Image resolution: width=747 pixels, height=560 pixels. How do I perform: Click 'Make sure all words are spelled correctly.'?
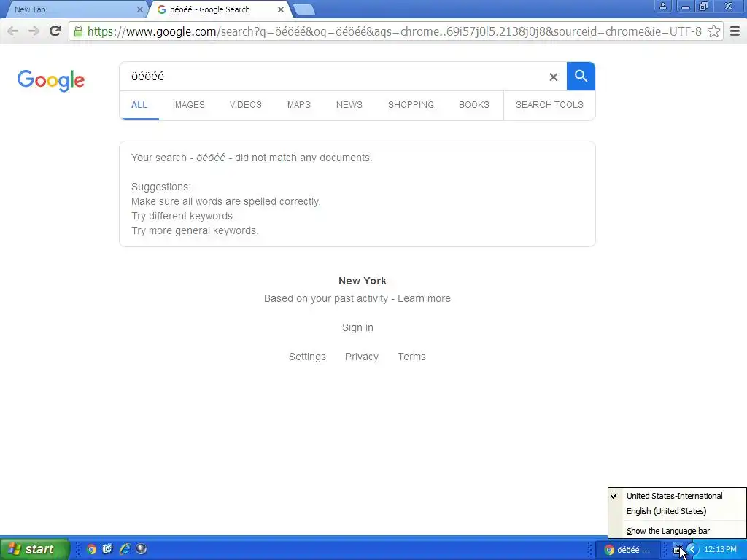point(226,201)
